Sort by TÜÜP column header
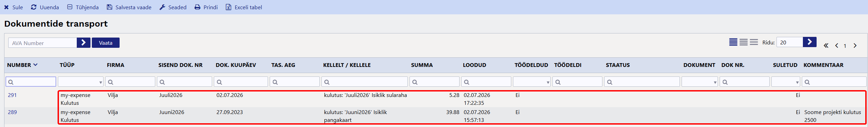868x127 pixels. (67, 65)
